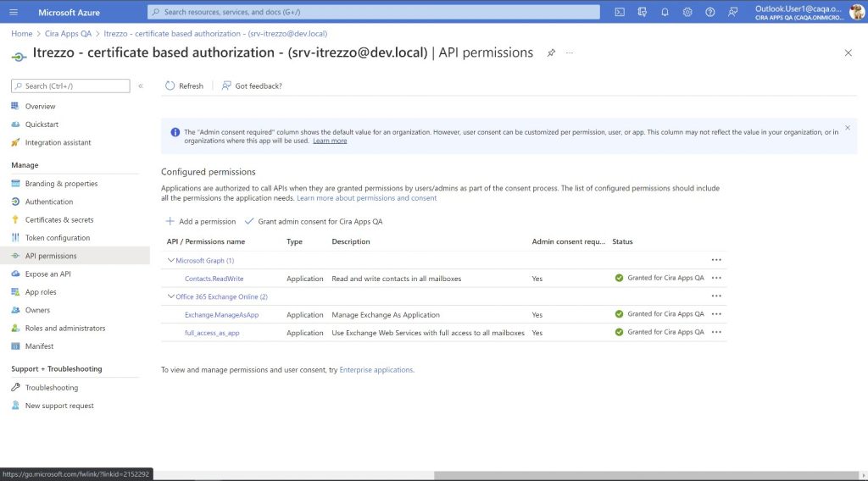The height and width of the screenshot is (481, 868).
Task: Click the Status column header
Action: (x=622, y=241)
